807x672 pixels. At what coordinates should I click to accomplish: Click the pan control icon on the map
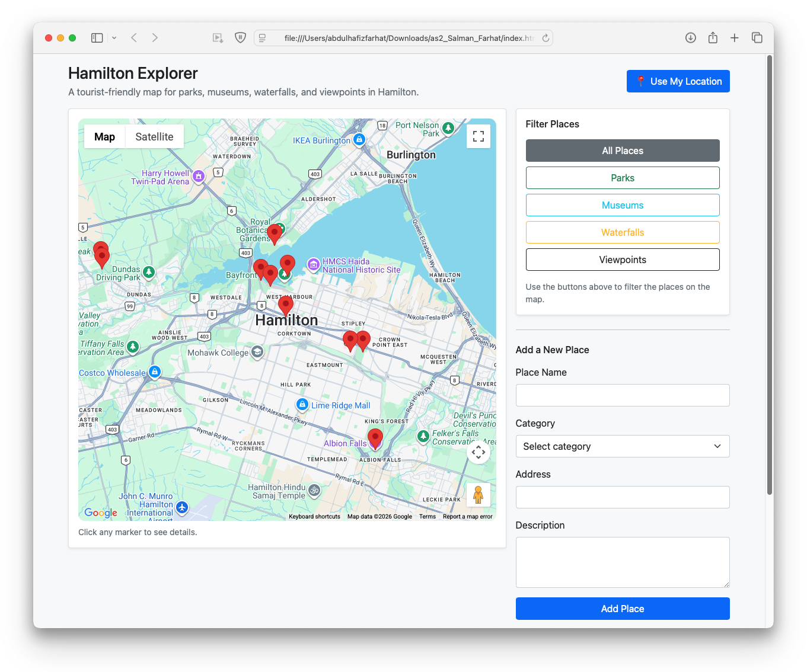[479, 452]
